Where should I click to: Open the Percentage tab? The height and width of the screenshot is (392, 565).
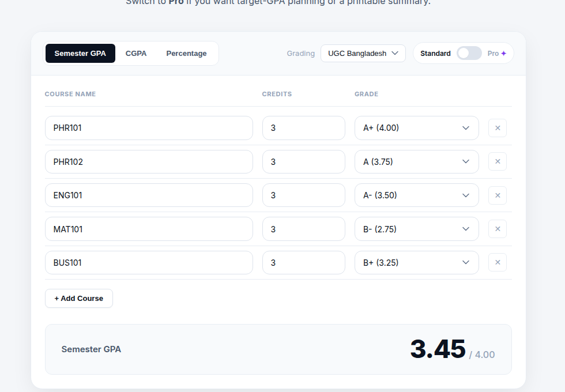point(186,53)
